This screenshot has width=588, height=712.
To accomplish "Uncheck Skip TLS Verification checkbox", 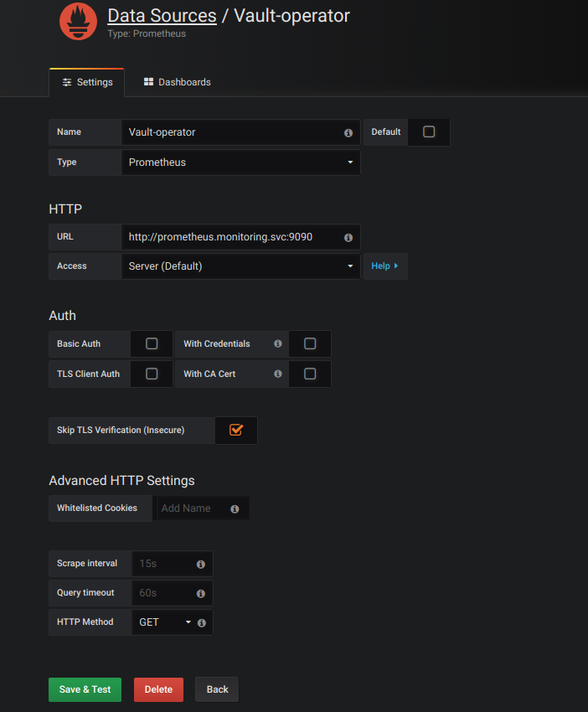I will click(x=236, y=430).
